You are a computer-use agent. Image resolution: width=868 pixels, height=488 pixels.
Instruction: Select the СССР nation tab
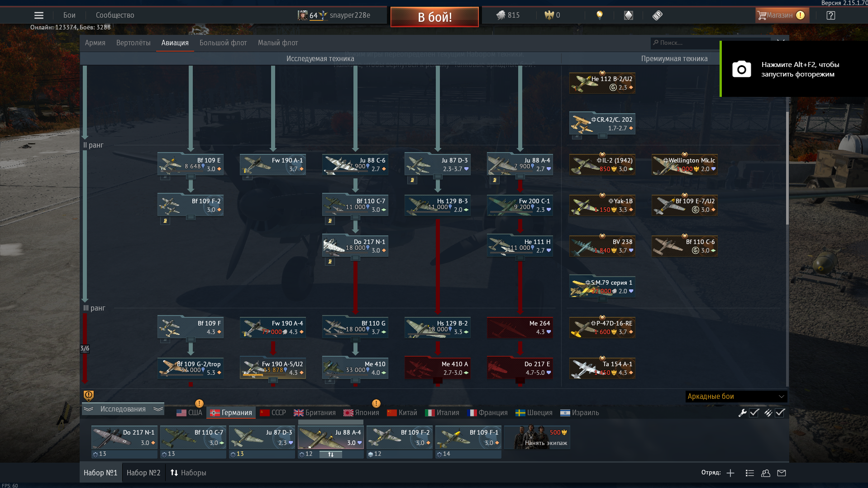(x=273, y=413)
